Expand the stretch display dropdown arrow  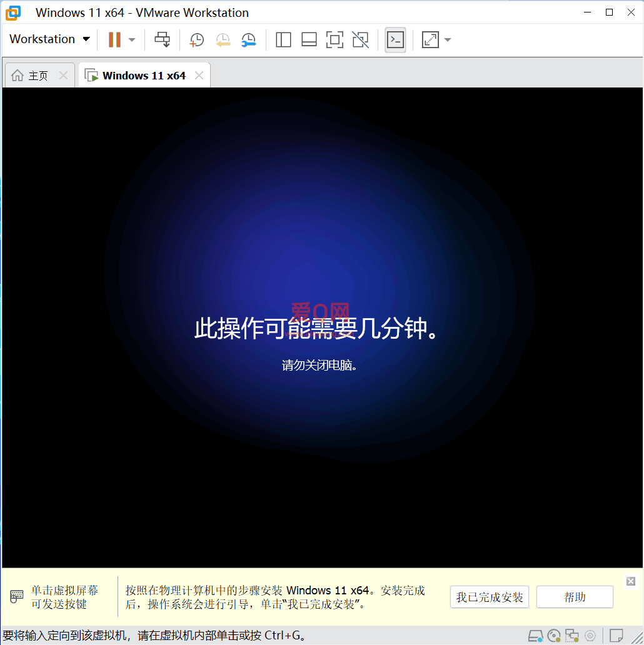tap(448, 40)
